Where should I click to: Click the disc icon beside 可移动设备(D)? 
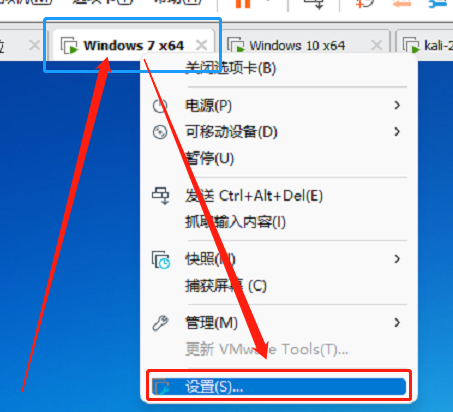[160, 132]
